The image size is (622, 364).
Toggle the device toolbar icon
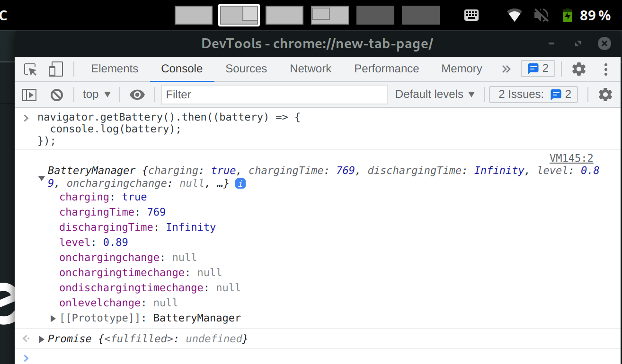56,69
